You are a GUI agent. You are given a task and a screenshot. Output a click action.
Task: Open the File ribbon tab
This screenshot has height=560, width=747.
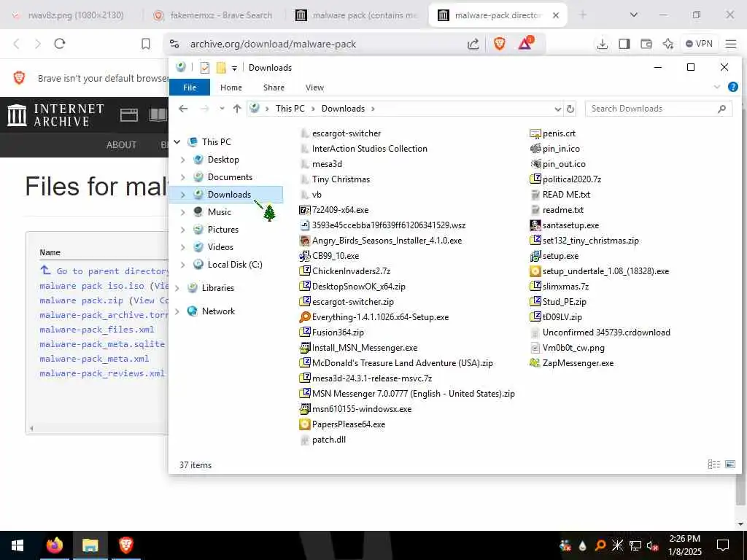190,87
